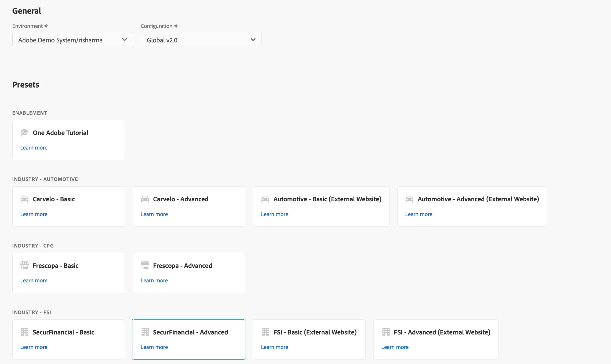Viewport: 611px width, 364px height.
Task: Open Learn more under Carvelo - Basic
Action: [34, 214]
